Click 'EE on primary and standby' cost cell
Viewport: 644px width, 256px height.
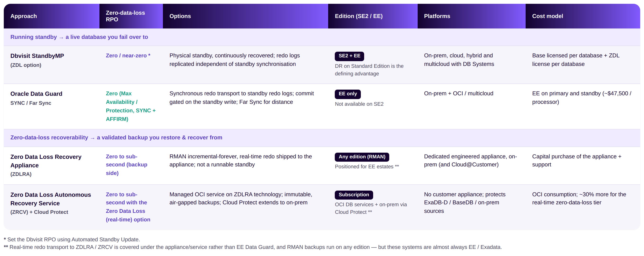[582, 98]
